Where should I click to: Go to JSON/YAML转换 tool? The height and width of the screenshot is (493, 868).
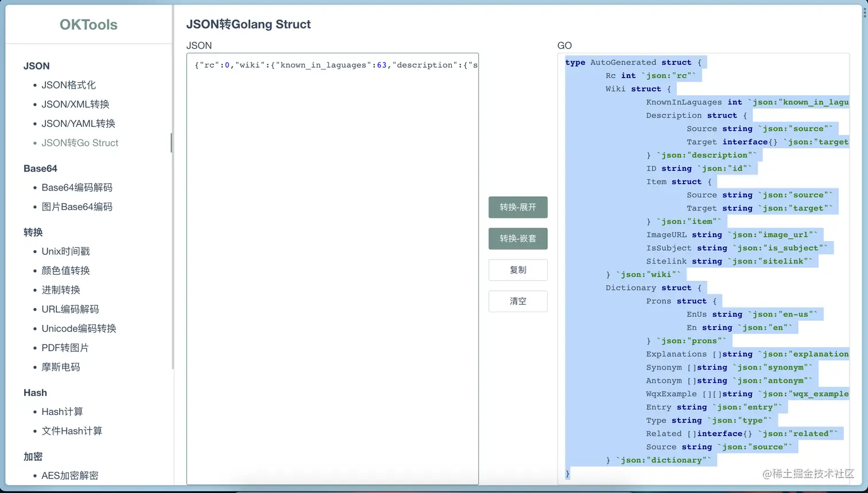78,123
